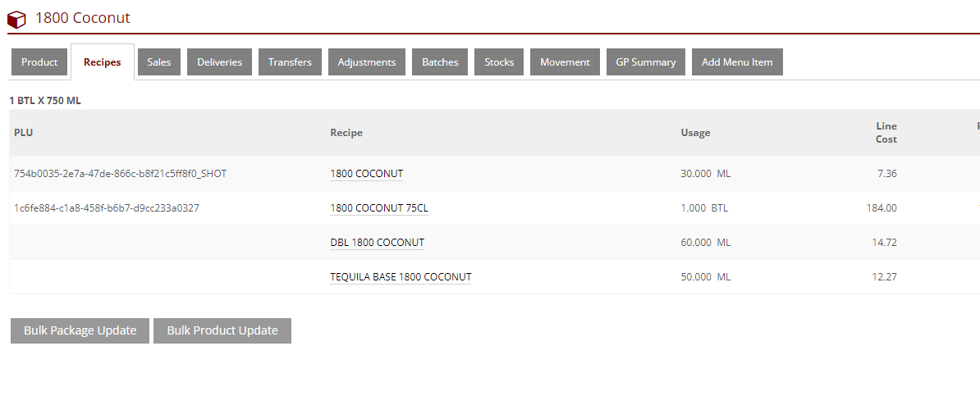
Task: Show the GP Summary tab
Action: (646, 62)
